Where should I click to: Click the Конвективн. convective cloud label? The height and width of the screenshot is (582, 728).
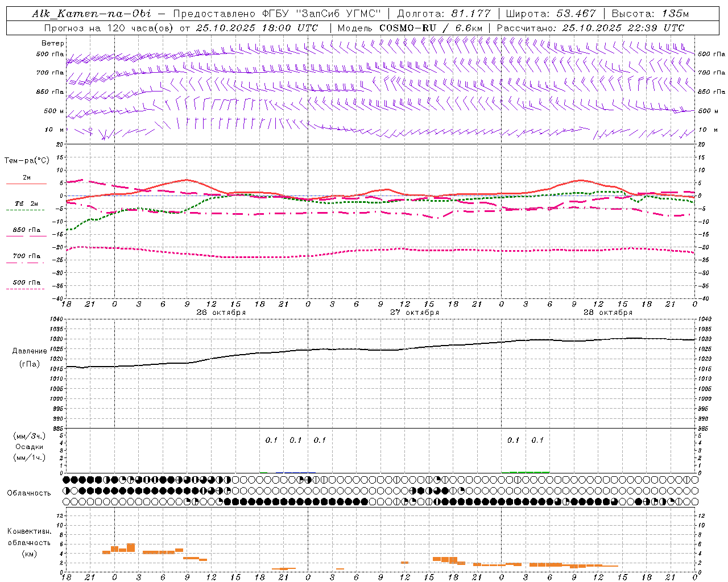pos(29,531)
